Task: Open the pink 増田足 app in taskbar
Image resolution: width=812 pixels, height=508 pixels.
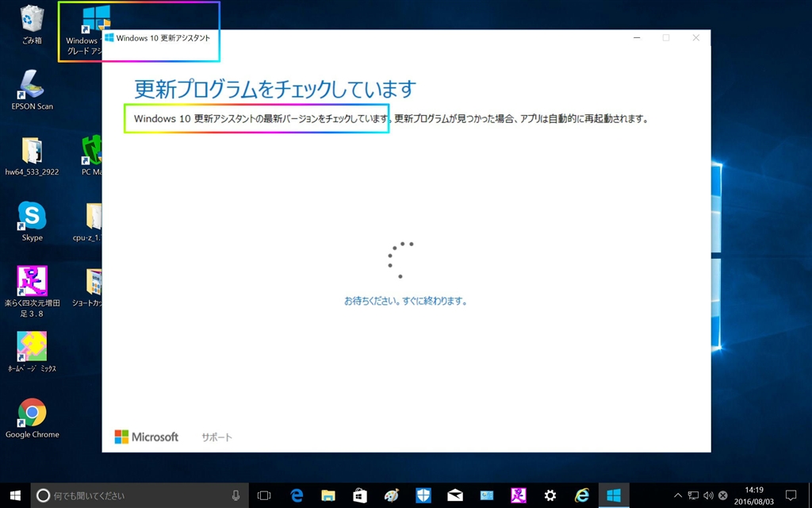Action: point(519,495)
